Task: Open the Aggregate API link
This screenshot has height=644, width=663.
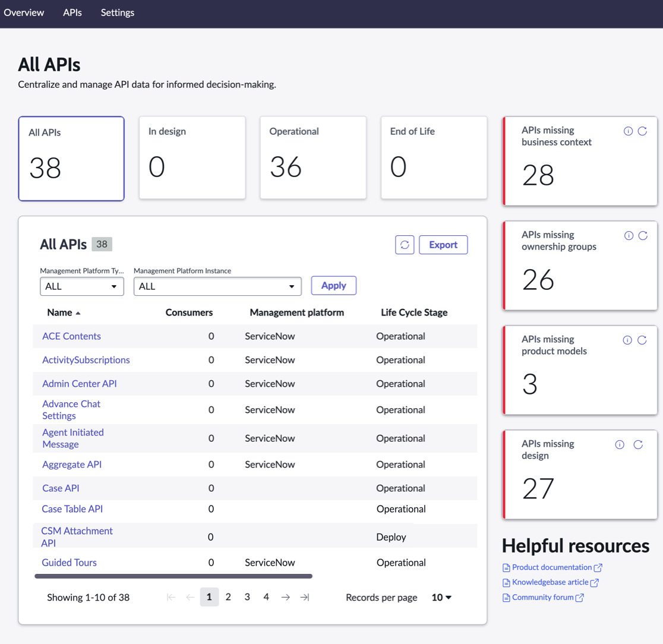Action: [x=72, y=465]
